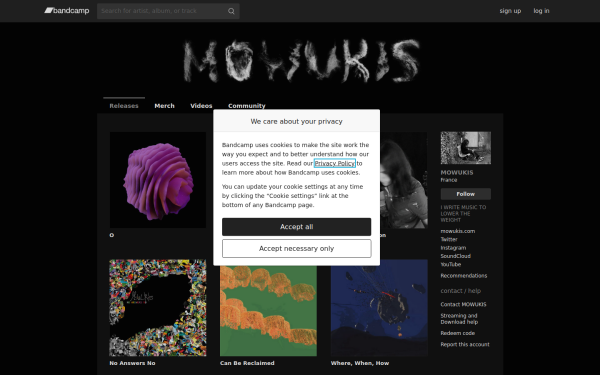The width and height of the screenshot is (600, 375).
Task: Click the "We care about your privacy" heading
Action: pyautogui.click(x=297, y=121)
